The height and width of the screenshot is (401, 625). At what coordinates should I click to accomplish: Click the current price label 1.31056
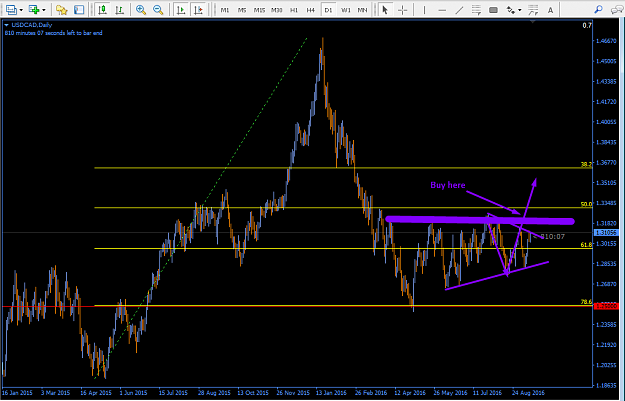[x=606, y=233]
